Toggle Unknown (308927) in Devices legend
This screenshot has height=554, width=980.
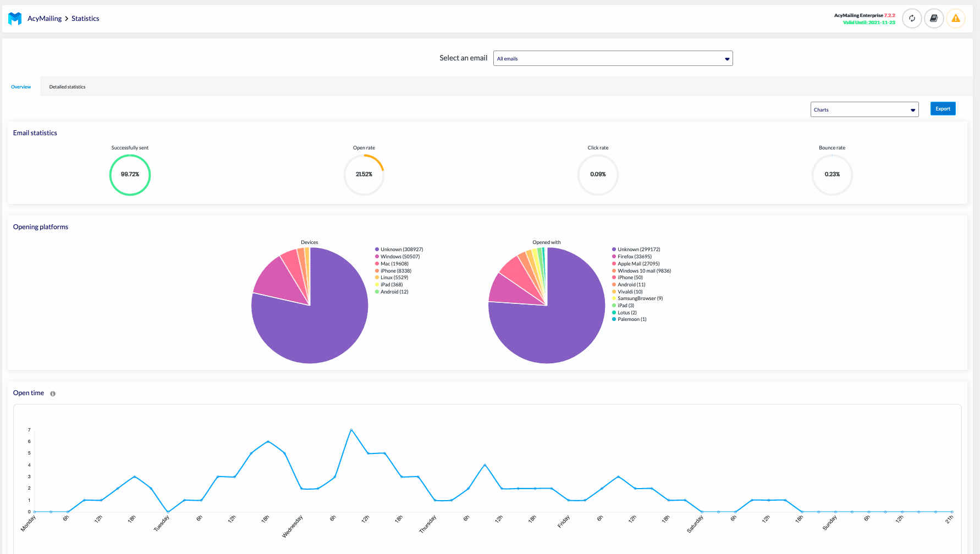(401, 250)
